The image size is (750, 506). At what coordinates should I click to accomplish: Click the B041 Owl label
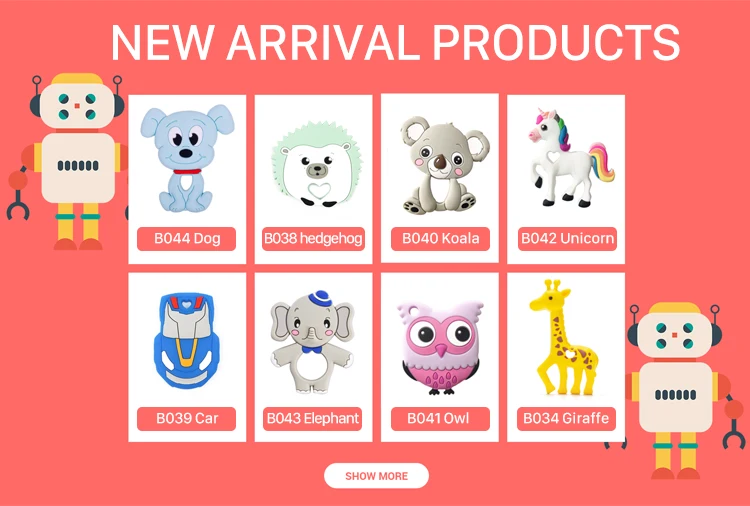440,418
